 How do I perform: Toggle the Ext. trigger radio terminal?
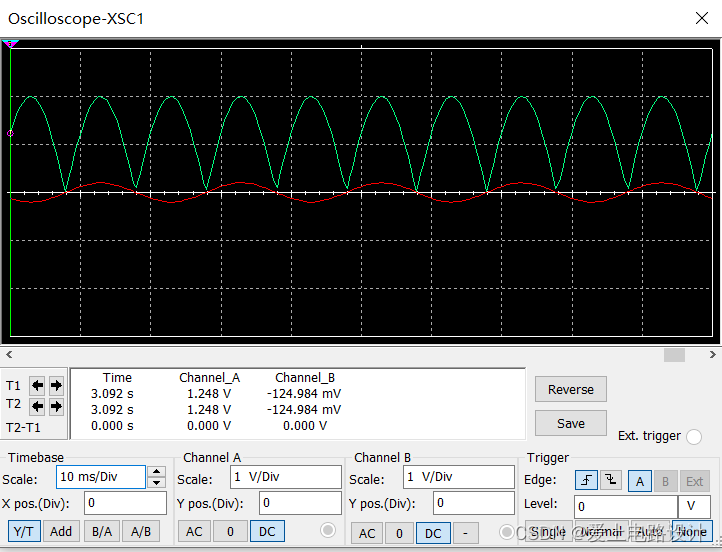(694, 436)
